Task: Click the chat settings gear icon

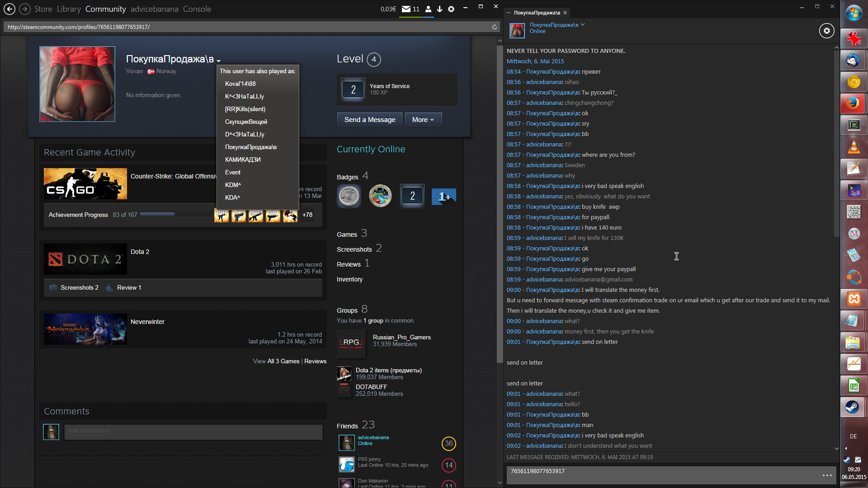Action: [x=826, y=31]
